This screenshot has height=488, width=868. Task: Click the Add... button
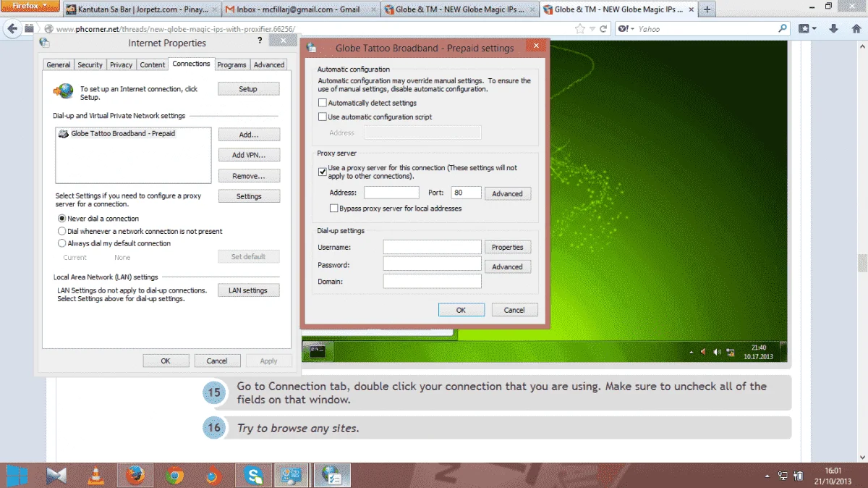249,135
